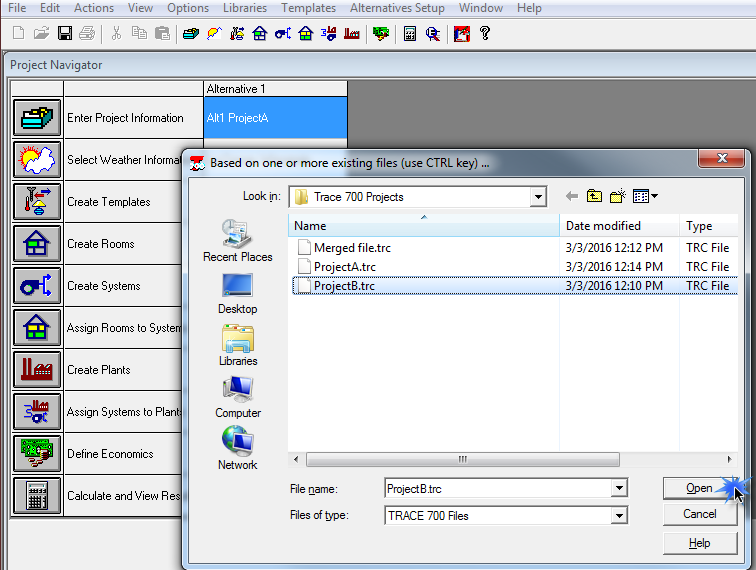Click the Copy toolbar icon

click(139, 33)
